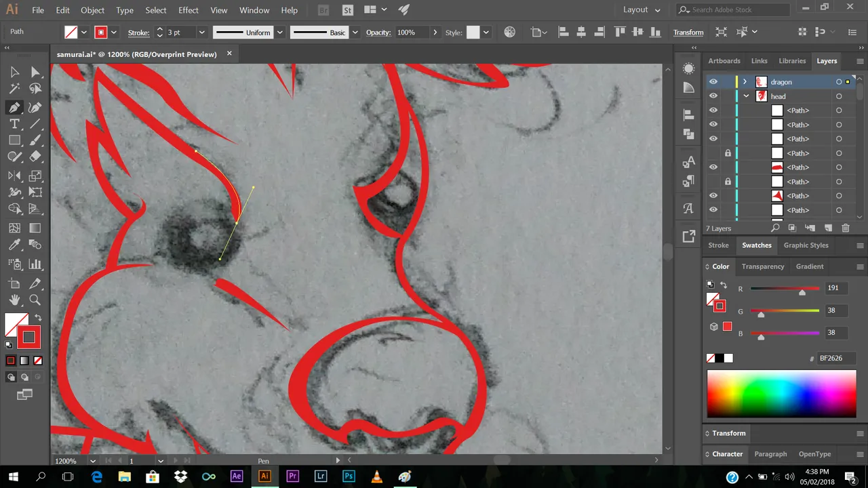This screenshot has width=868, height=488.
Task: Select the Curvature tool
Action: (x=35, y=107)
